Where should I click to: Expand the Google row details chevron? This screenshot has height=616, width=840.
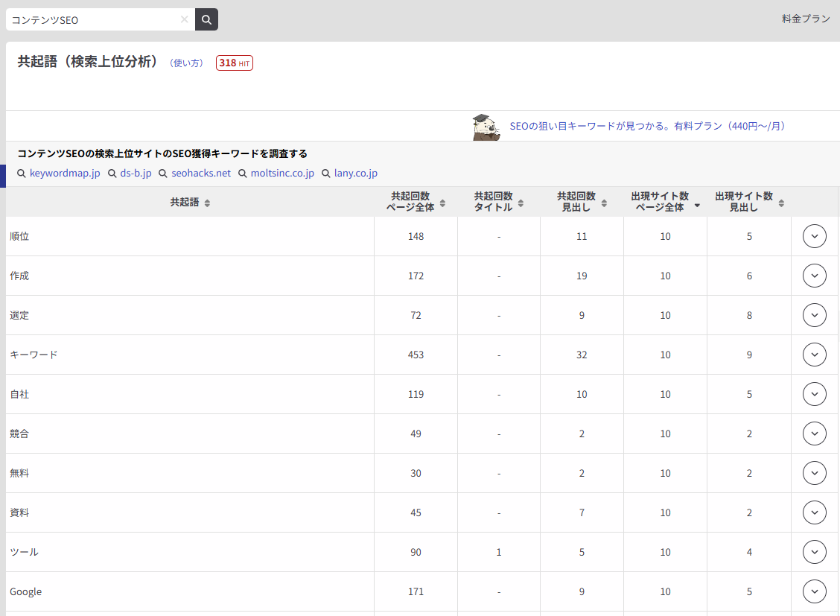click(814, 591)
